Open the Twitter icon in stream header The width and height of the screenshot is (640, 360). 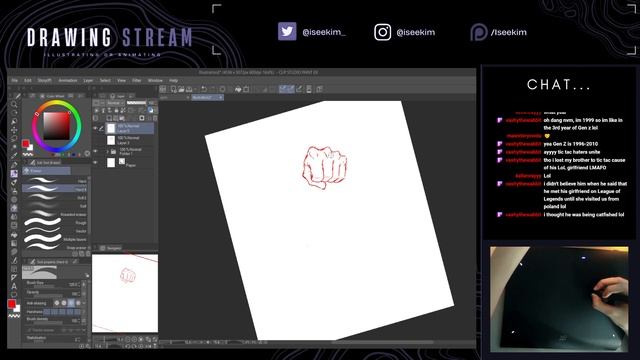(287, 31)
